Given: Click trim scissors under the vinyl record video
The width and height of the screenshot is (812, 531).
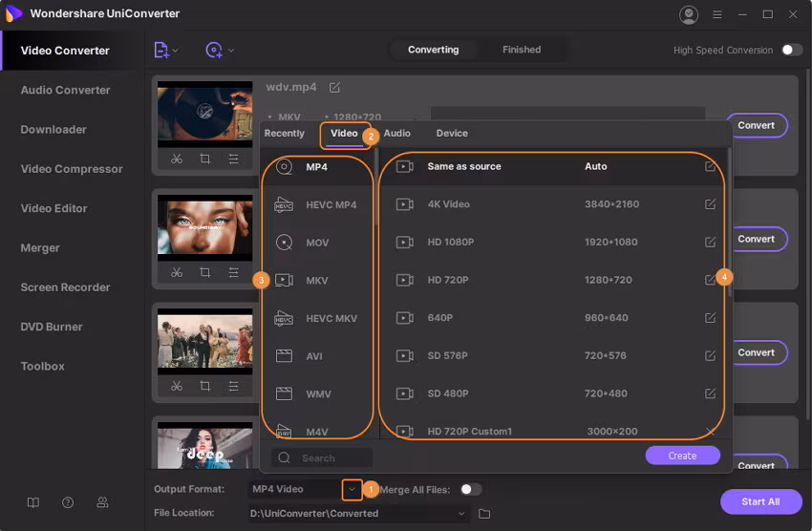Looking at the screenshot, I should coord(177,159).
